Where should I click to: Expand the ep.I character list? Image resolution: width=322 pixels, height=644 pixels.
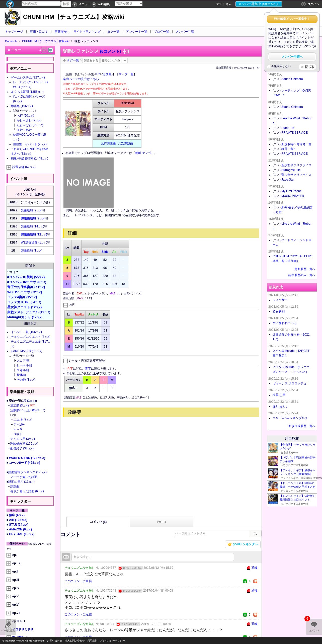coord(9,555)
